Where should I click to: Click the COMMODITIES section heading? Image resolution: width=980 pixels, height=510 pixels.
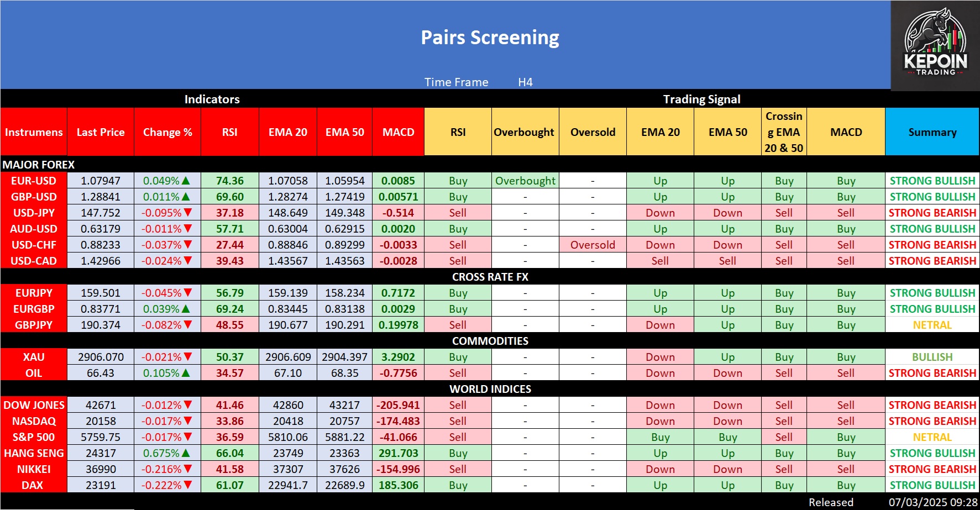click(490, 341)
